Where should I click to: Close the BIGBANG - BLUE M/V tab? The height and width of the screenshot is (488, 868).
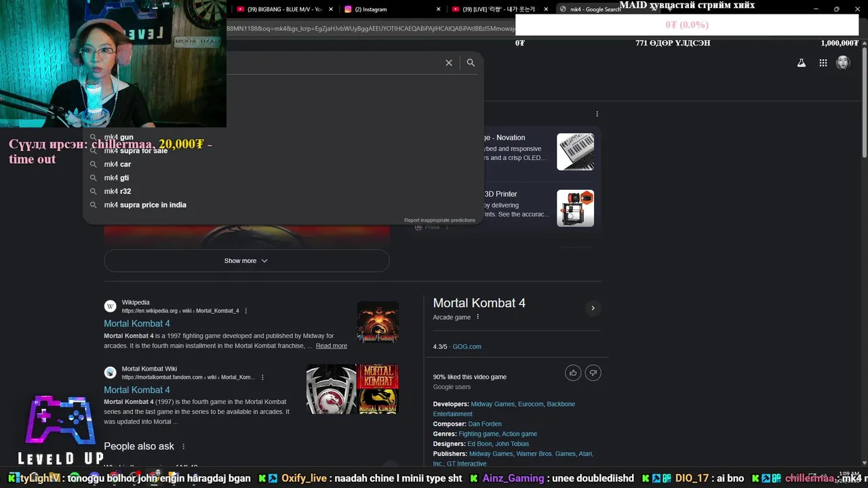coord(330,9)
